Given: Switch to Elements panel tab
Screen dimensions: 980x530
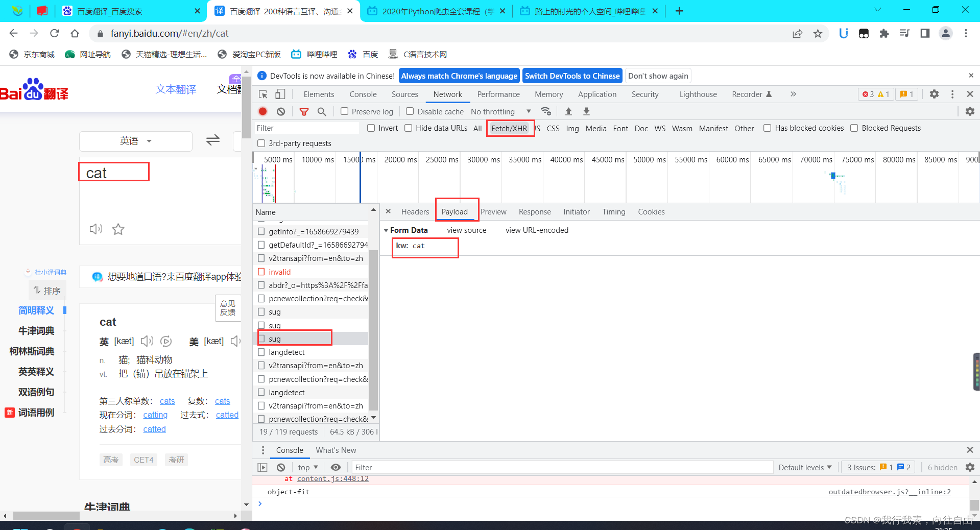Looking at the screenshot, I should tap(319, 94).
